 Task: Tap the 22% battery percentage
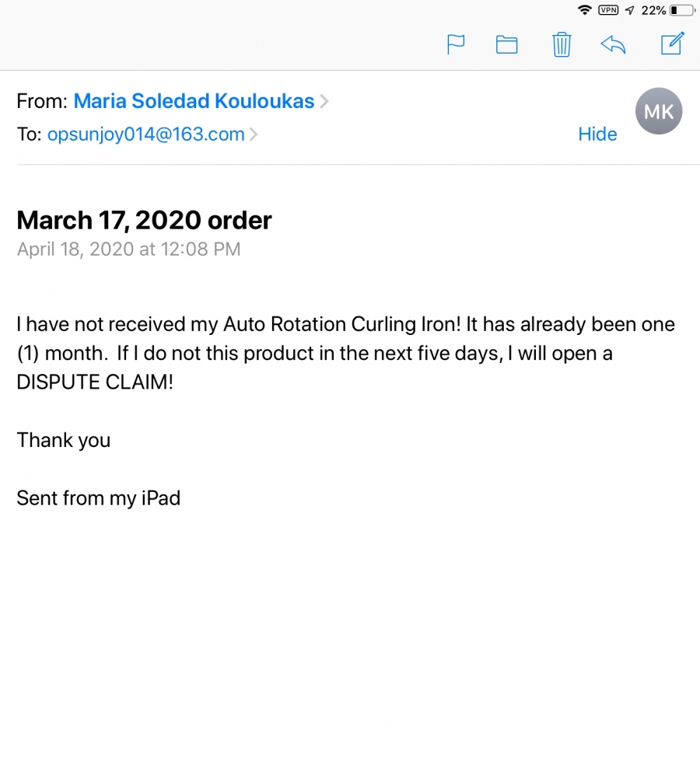tap(653, 10)
